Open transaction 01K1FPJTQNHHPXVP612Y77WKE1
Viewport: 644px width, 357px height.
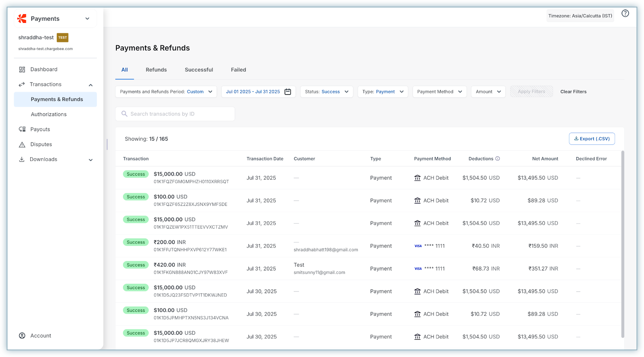[x=190, y=250]
